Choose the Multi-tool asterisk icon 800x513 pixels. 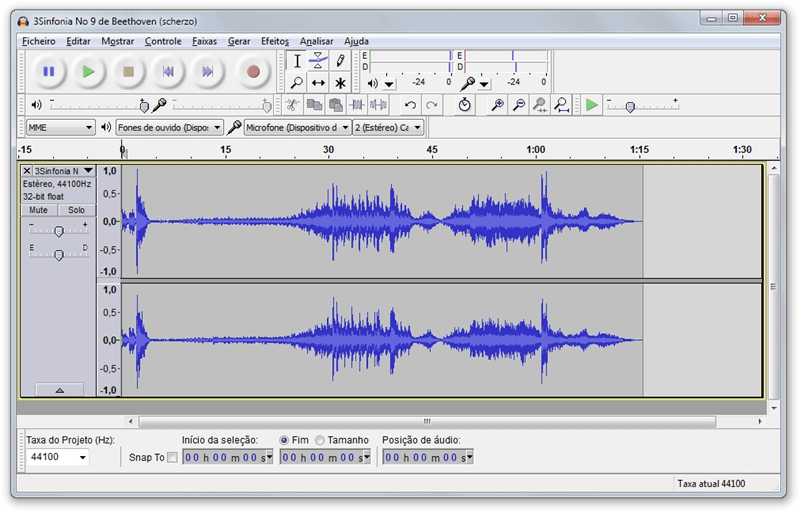tap(340, 83)
